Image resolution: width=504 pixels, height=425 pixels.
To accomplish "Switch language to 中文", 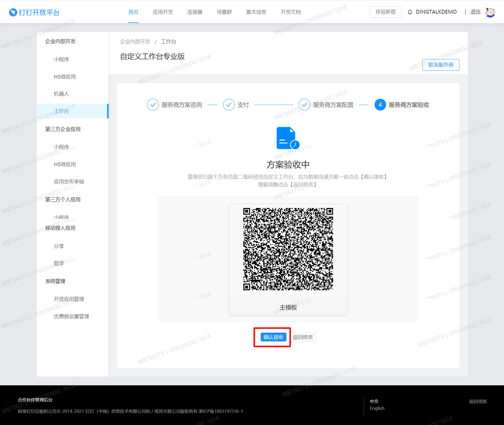I will point(374,401).
